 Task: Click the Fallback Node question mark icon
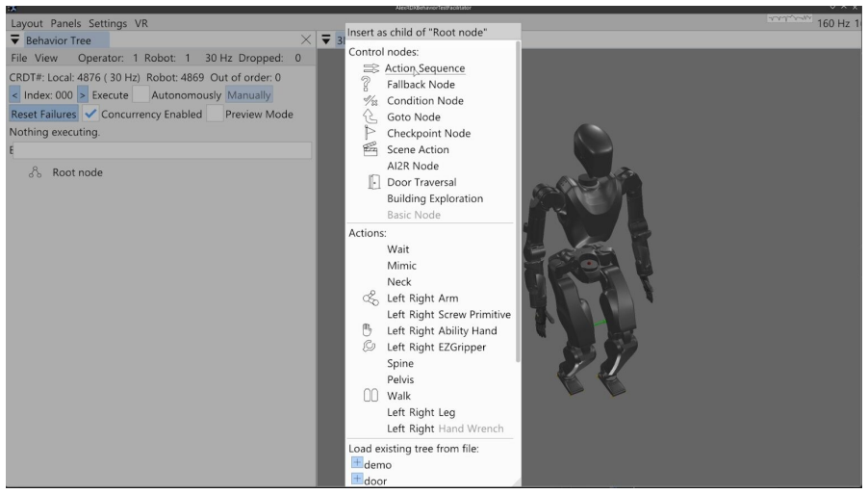point(366,84)
